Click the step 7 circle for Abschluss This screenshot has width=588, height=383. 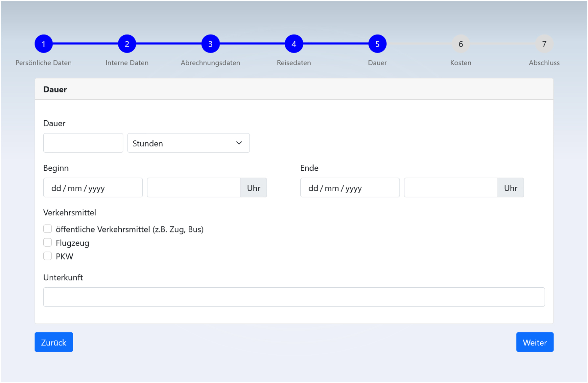click(544, 43)
